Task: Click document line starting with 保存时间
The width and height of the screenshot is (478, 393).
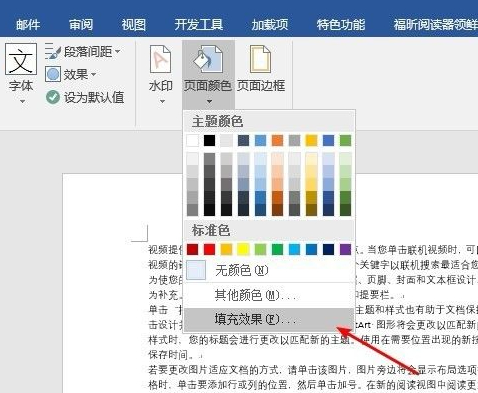Action: tap(176, 355)
